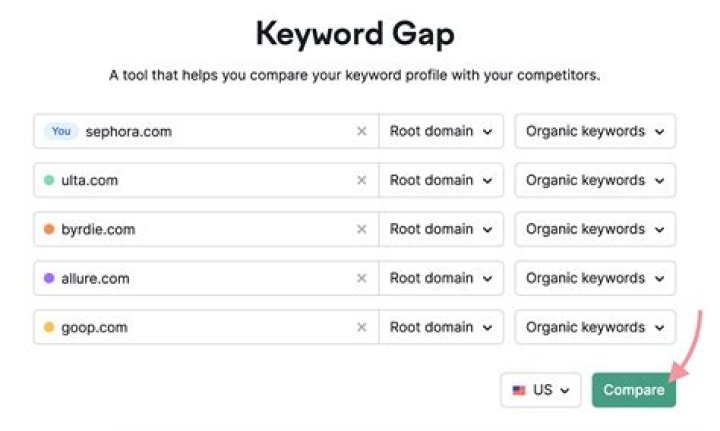Clear the goop.com domain entry
Viewport: 720px width, 431px height.
pos(362,327)
